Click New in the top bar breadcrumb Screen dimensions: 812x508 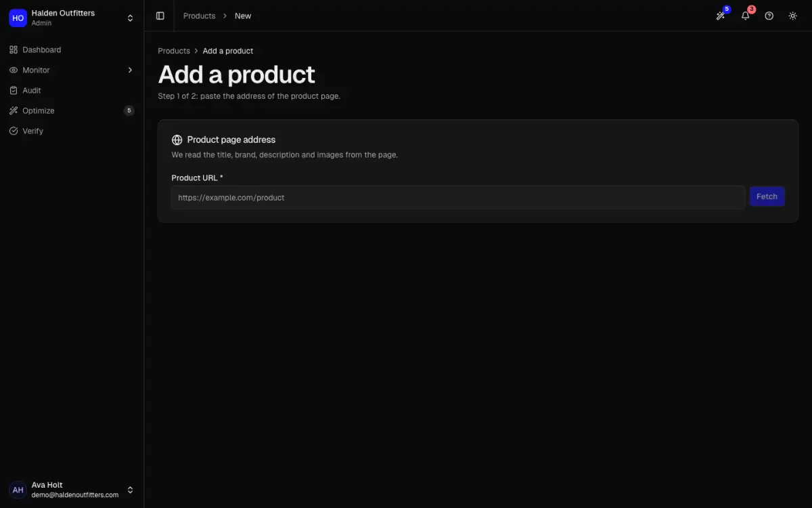click(x=243, y=16)
